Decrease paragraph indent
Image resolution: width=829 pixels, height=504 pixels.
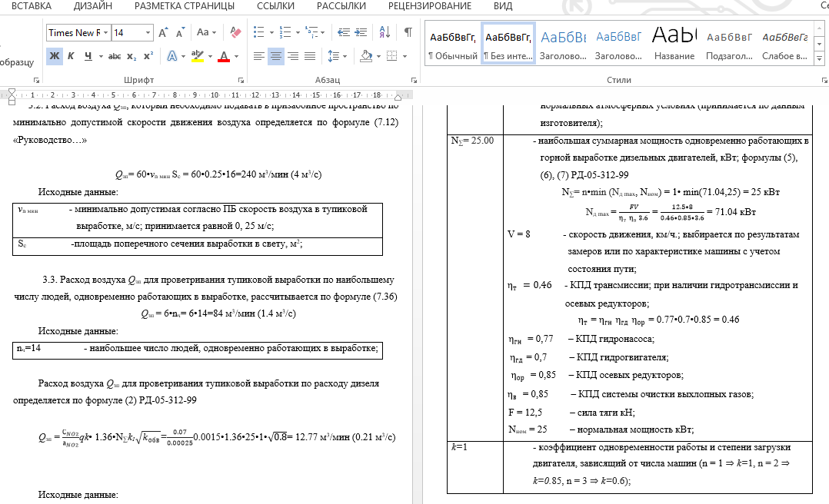point(344,33)
